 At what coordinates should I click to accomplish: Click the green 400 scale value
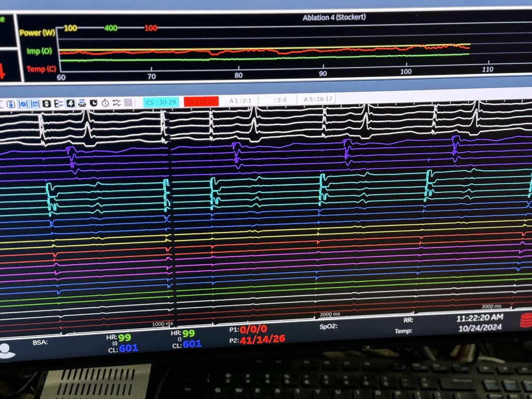[111, 28]
